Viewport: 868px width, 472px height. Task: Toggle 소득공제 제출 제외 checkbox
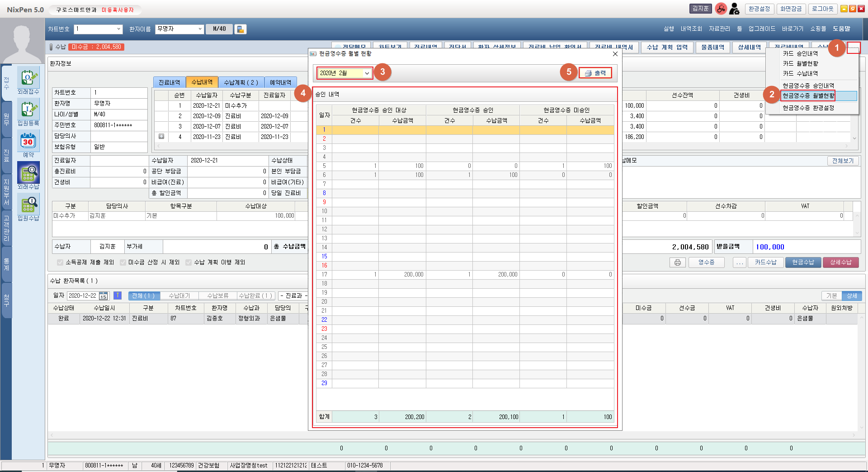coord(60,262)
